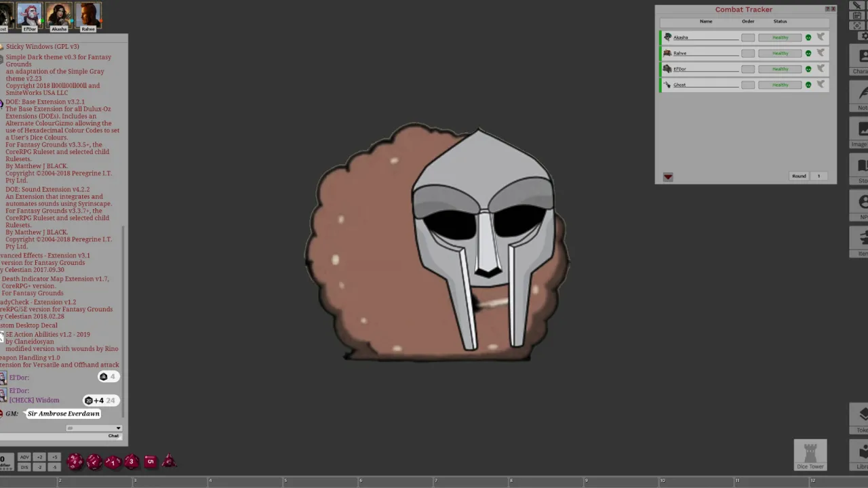Viewport: 868px width, 488px height.
Task: Click the Sir Ambrose Everdawn chat message
Action: (x=64, y=413)
